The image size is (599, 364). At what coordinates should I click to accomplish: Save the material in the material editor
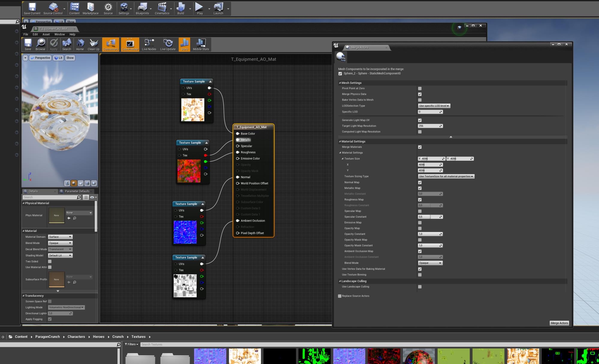click(x=28, y=45)
